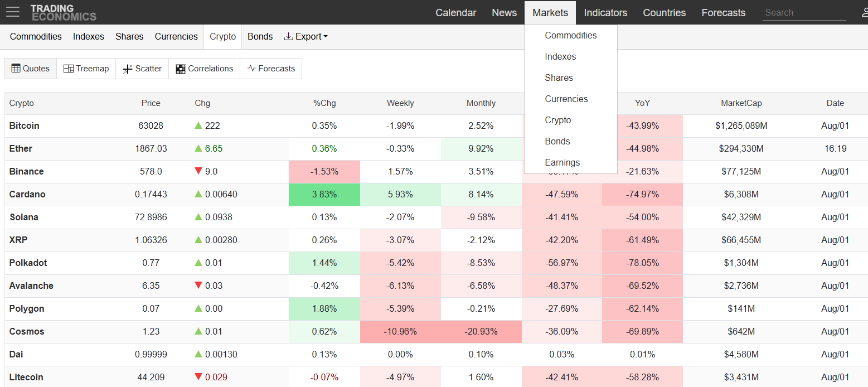
Task: Collapse the Markets dropdown menu
Action: point(550,12)
